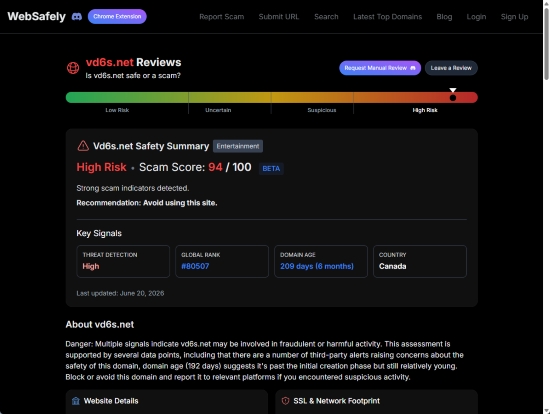This screenshot has width=550, height=414.
Task: Click Leave a Review button
Action: pos(451,68)
